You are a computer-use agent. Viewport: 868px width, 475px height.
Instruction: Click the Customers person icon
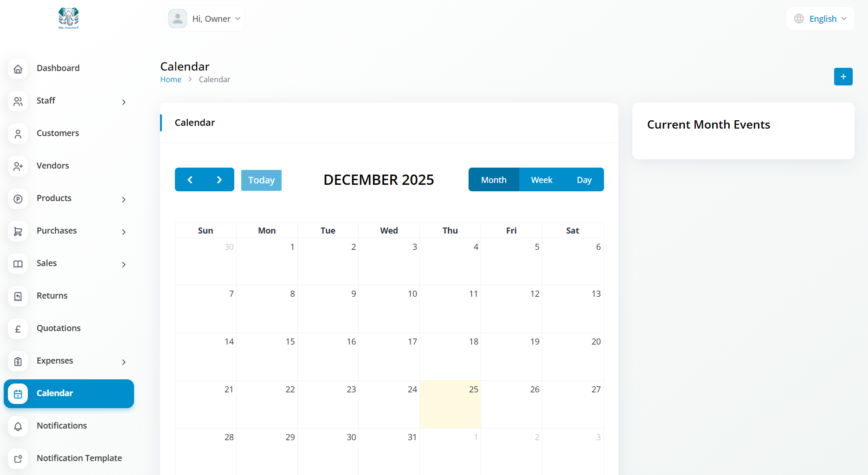(18, 134)
